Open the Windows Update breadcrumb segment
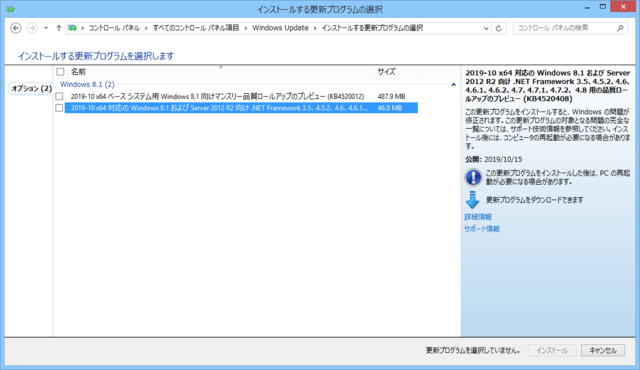This screenshot has width=640, height=370. pyautogui.click(x=280, y=28)
